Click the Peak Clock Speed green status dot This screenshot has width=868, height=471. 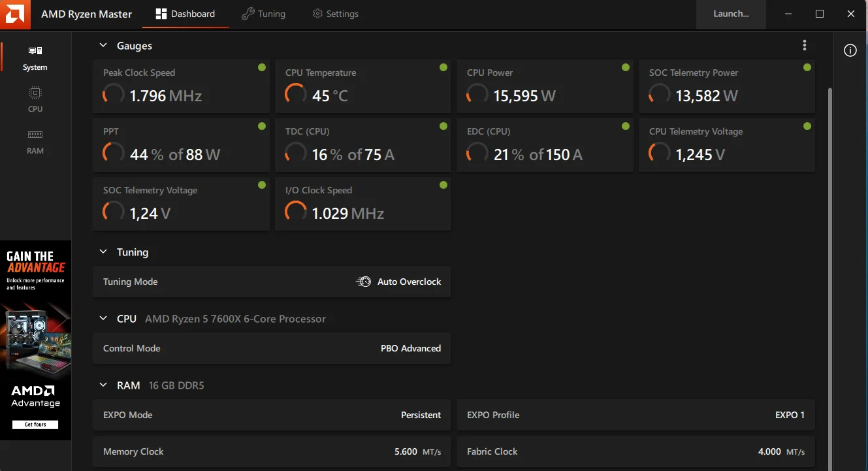(x=262, y=67)
